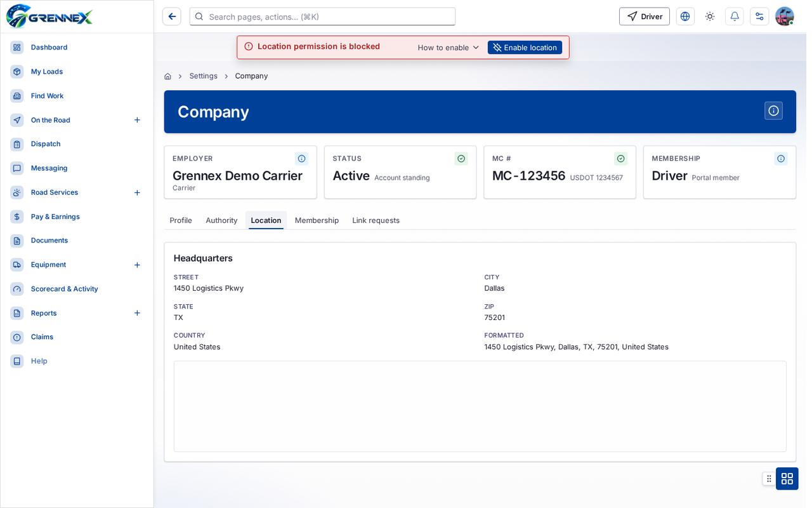Toggle the light/dark theme sun icon
The height and width of the screenshot is (508, 812).
[x=710, y=17]
